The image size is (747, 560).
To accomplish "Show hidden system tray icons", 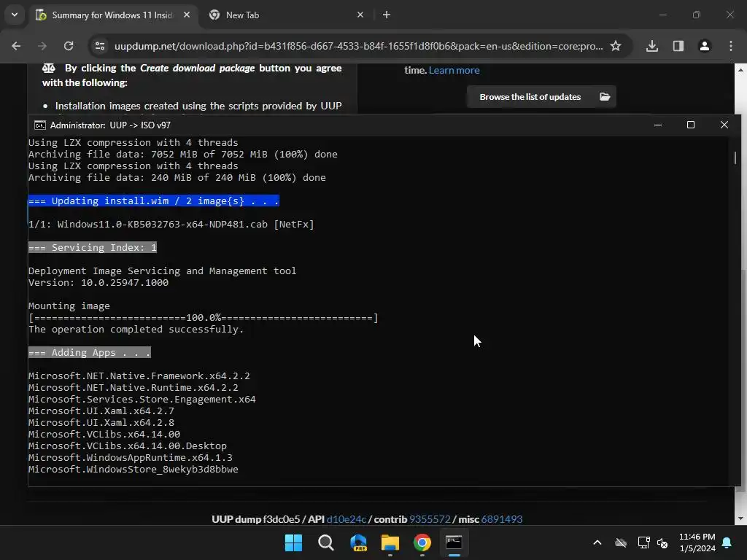I will click(x=597, y=542).
